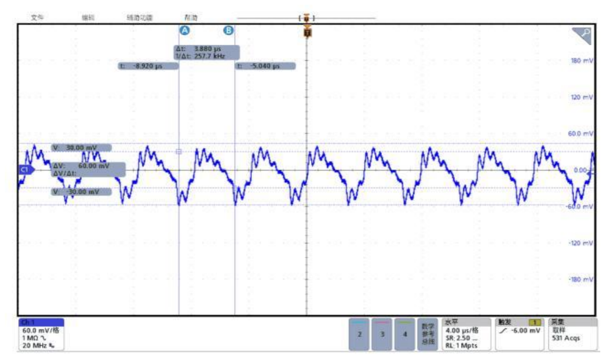Image resolution: width=605 pixels, height=364 pixels.
Task: Click the rising edge trigger slope icon
Action: coord(503,331)
